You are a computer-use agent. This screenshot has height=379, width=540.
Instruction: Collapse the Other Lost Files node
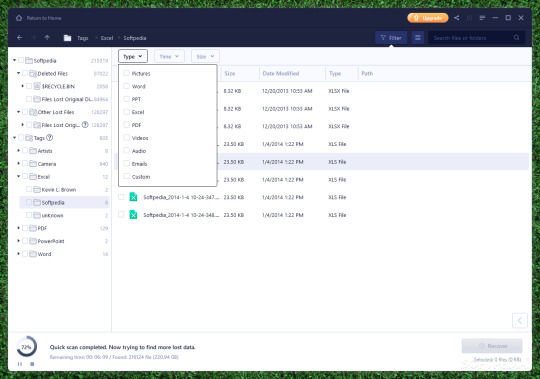19,112
